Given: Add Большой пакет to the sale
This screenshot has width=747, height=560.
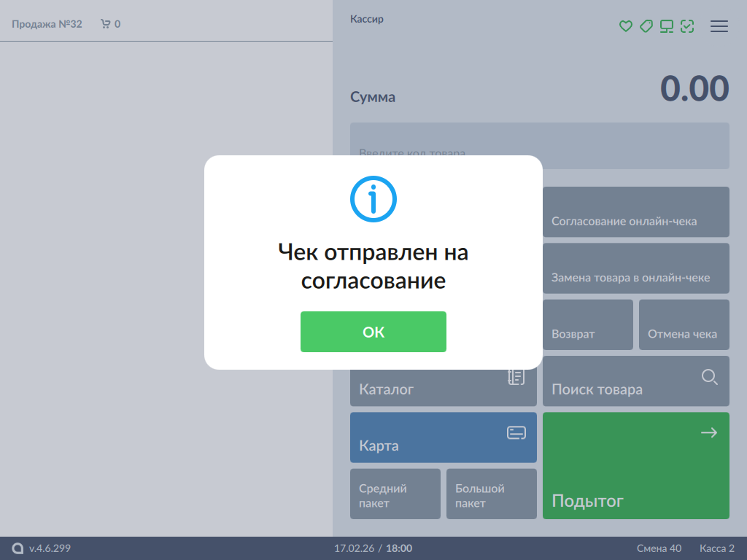Looking at the screenshot, I should [x=492, y=494].
